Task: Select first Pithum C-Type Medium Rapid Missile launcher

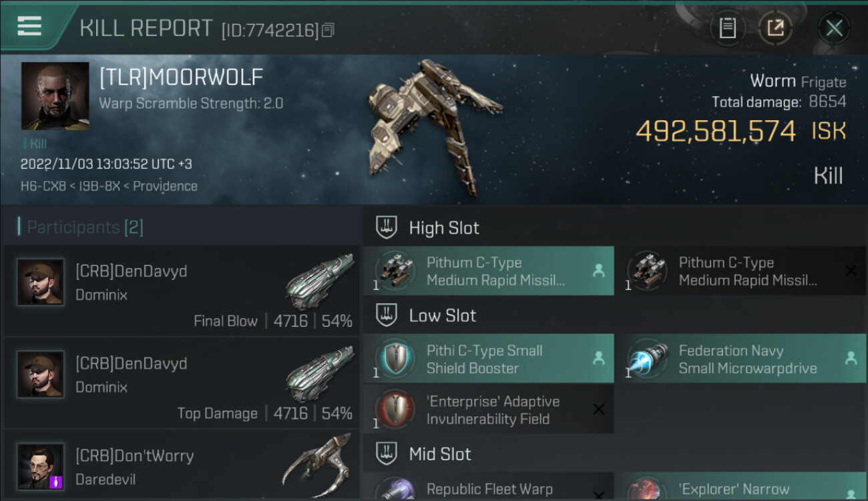Action: click(x=488, y=271)
